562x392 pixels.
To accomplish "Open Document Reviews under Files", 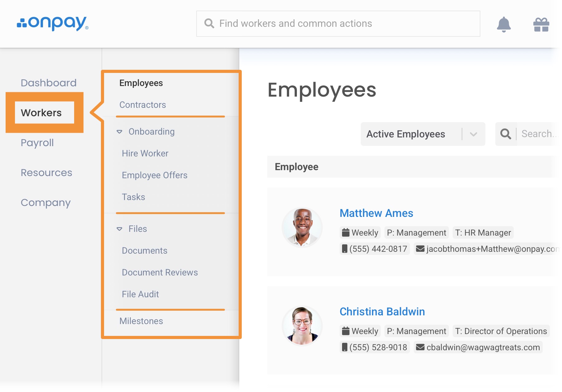I will click(160, 272).
